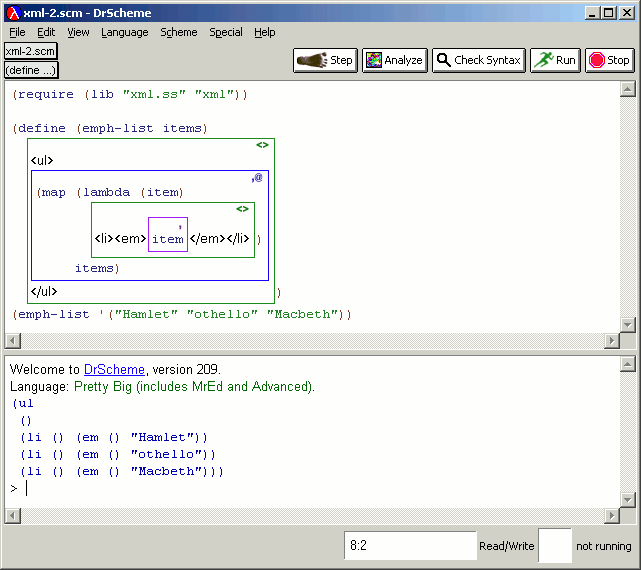Image resolution: width=641 pixels, height=570 pixels.
Task: Click the 'not running' status text
Action: click(603, 546)
